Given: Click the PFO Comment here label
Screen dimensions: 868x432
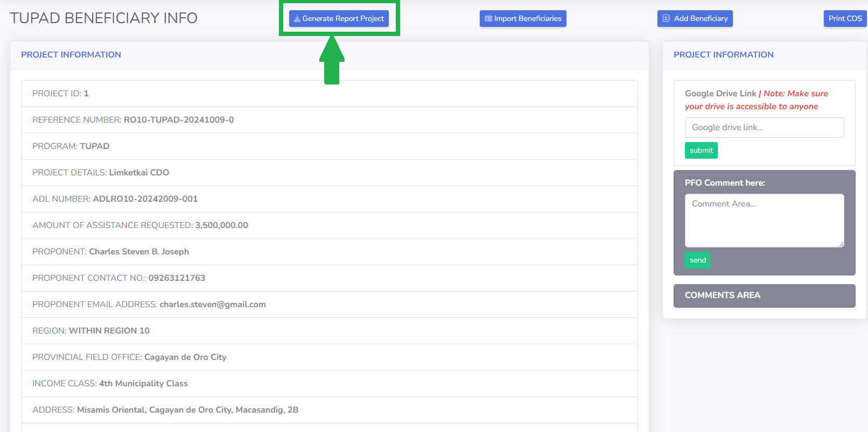Looking at the screenshot, I should 725,183.
